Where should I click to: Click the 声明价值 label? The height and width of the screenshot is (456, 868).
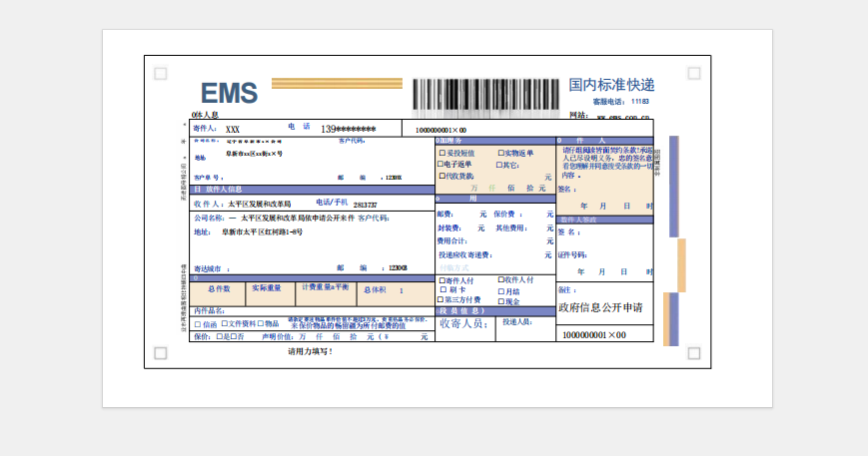[278, 336]
